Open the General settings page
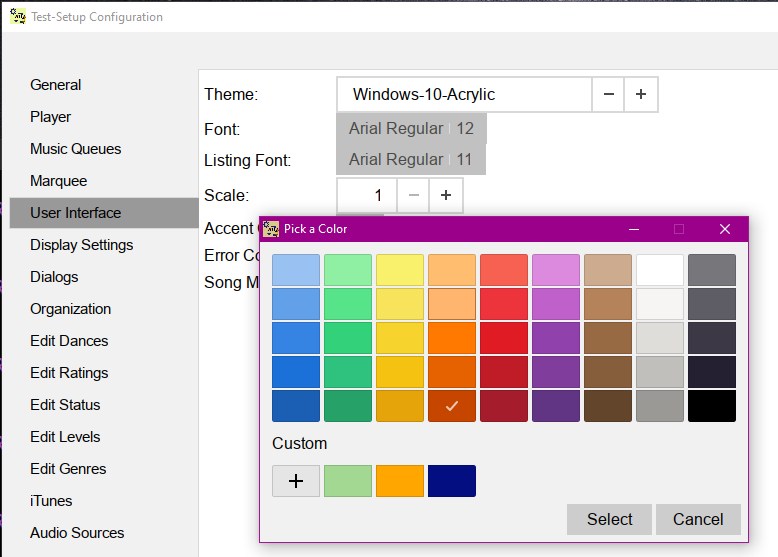Screen dimensions: 778x557 point(56,85)
